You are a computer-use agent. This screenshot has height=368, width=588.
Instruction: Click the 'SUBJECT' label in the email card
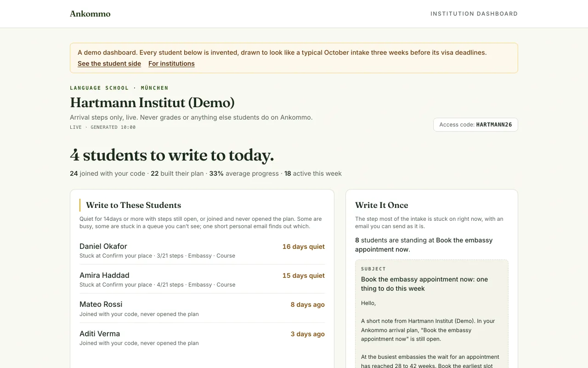373,269
